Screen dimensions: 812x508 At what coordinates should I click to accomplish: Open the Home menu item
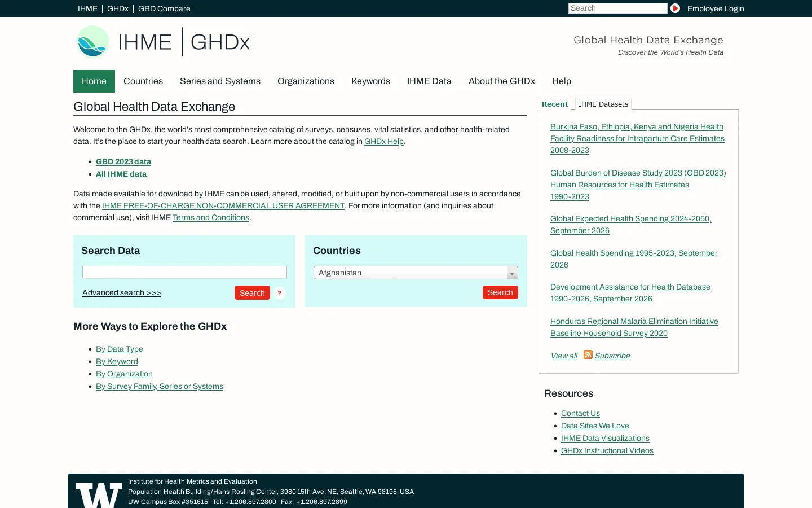pos(94,81)
